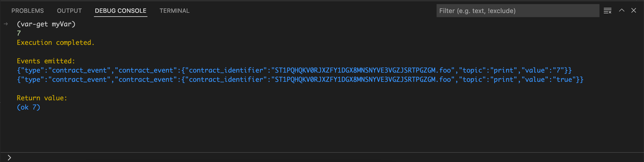Switch to the OUTPUT tab
Image resolution: width=644 pixels, height=162 pixels.
click(69, 11)
